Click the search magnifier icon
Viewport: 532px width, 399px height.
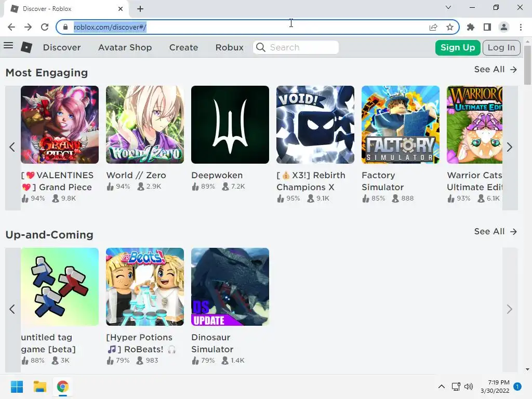(261, 47)
